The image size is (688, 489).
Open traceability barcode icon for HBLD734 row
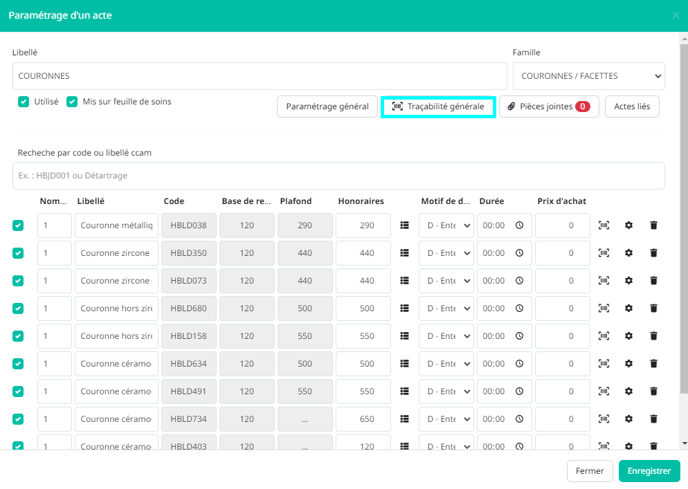pos(604,419)
